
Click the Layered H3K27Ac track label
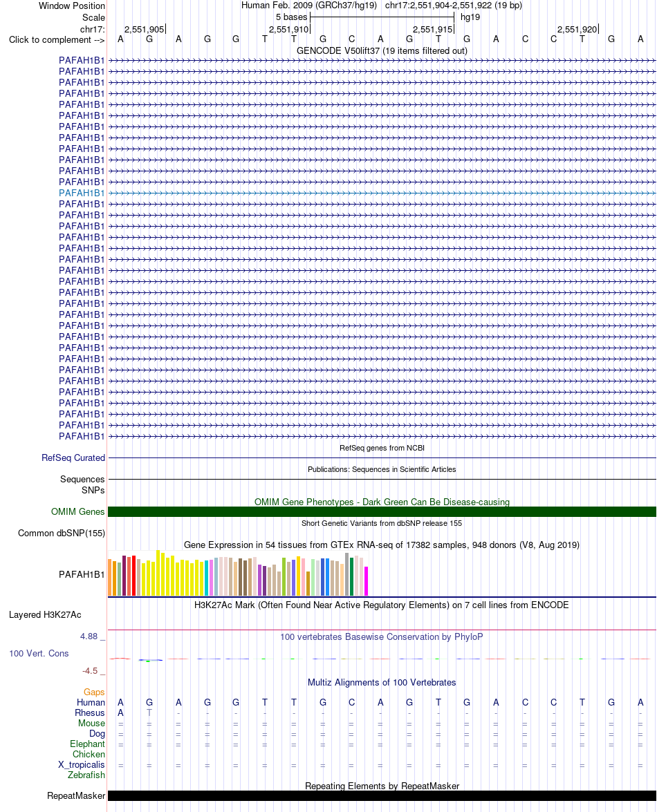point(45,614)
